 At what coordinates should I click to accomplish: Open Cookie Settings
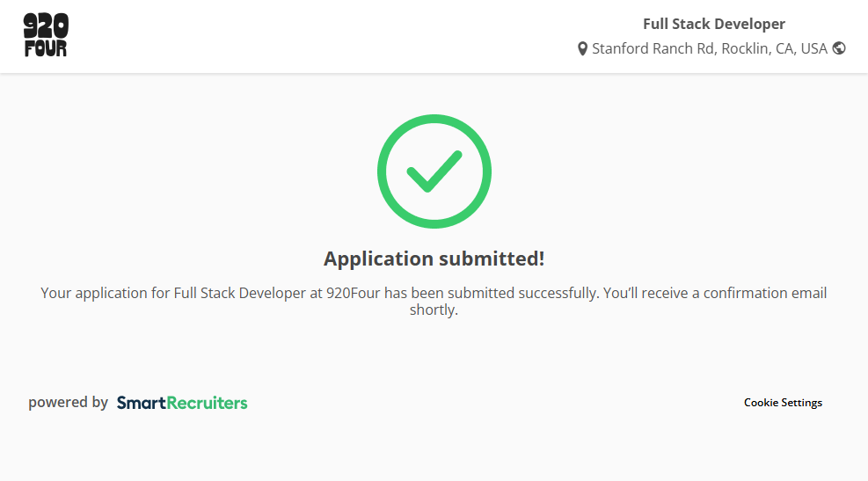pos(783,403)
